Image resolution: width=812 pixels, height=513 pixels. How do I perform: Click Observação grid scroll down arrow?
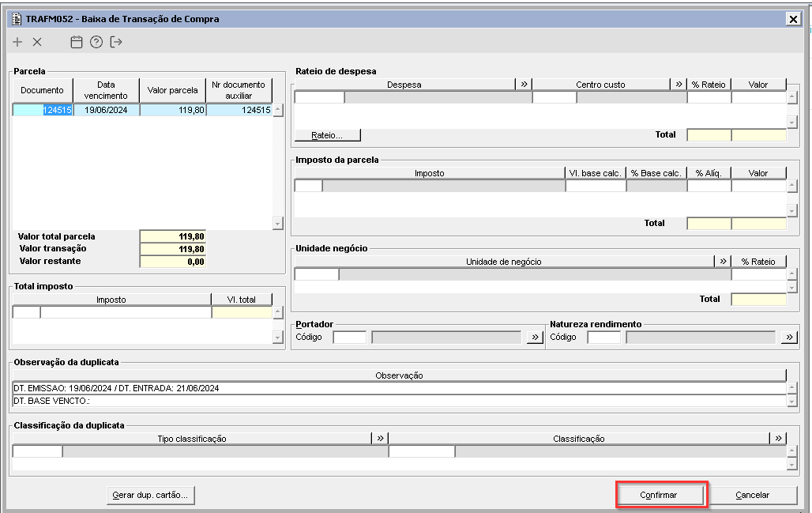click(791, 401)
